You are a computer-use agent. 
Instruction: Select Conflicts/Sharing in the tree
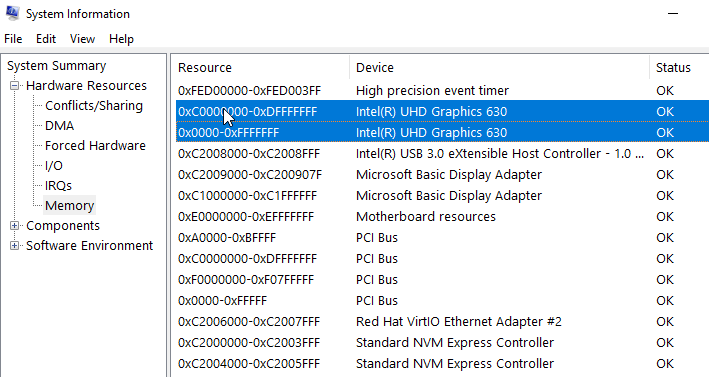(94, 106)
